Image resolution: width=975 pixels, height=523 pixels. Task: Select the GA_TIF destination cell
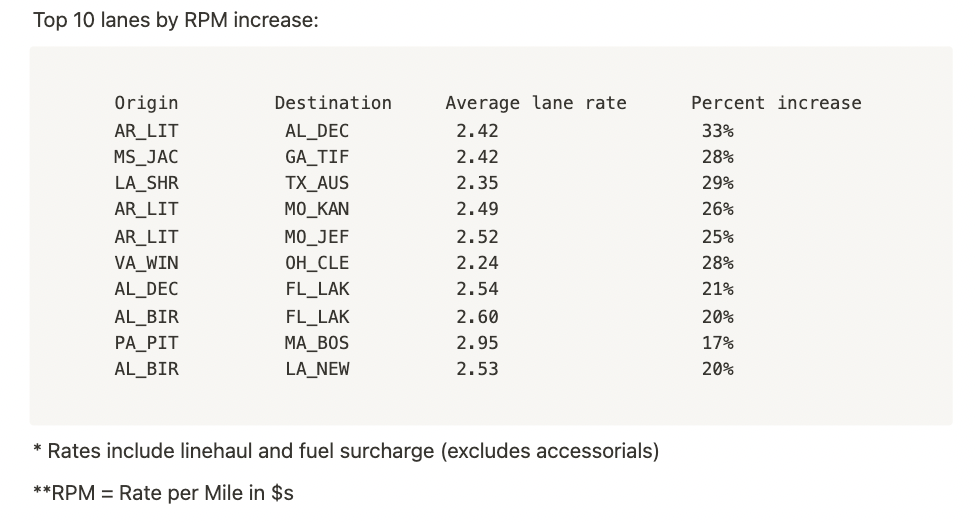pyautogui.click(x=317, y=157)
